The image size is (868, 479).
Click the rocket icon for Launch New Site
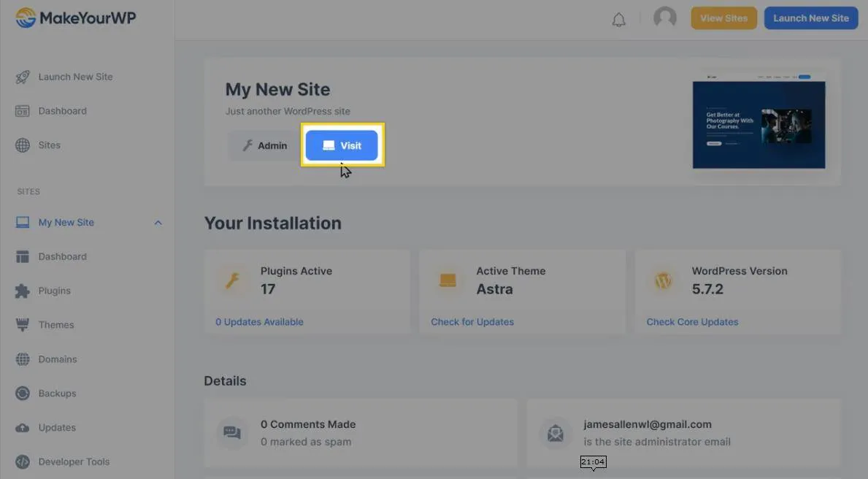(23, 77)
